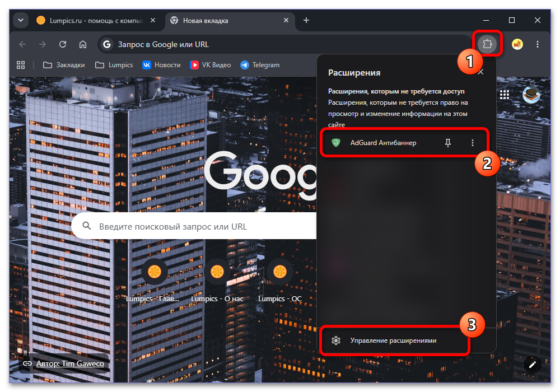Open a new tab with plus button
The image size is (560, 392).
pyautogui.click(x=306, y=20)
